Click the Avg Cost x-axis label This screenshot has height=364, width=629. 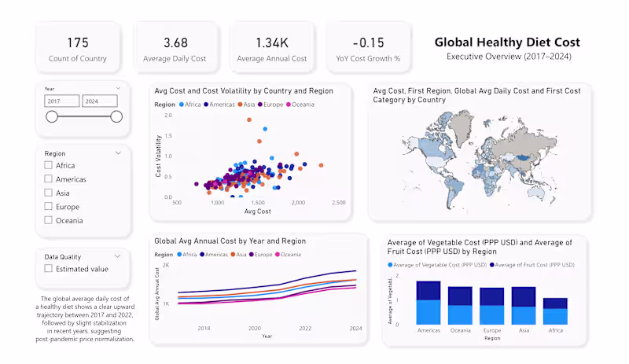tap(258, 211)
